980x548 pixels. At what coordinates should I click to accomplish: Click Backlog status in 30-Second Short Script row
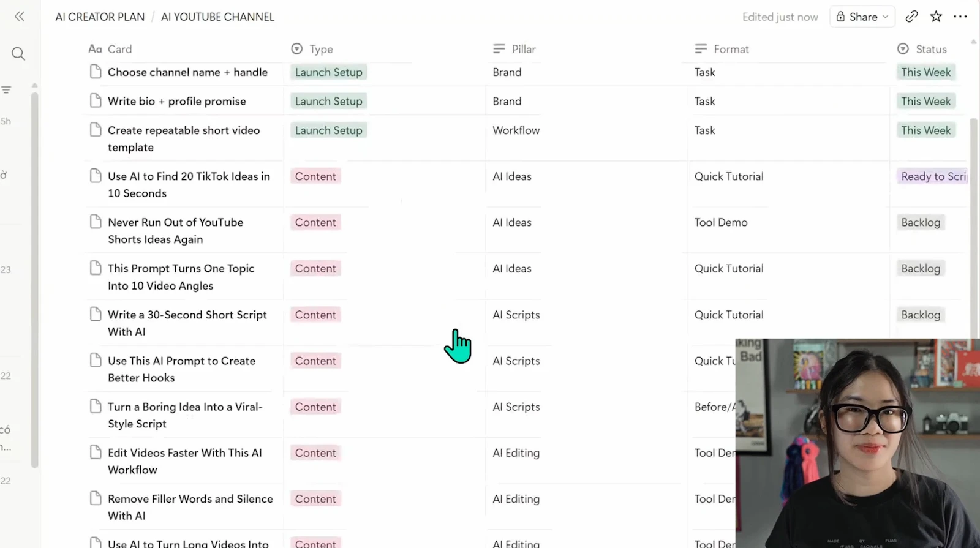[x=921, y=315]
